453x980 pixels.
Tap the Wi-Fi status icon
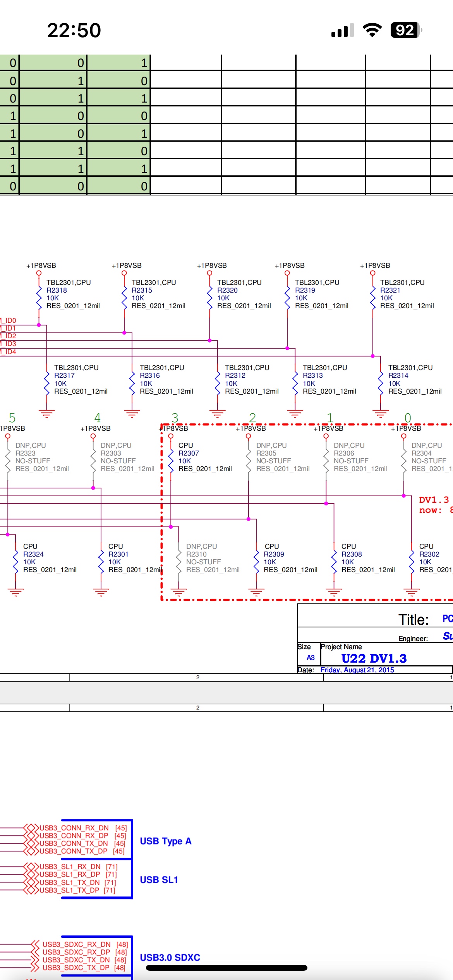(372, 30)
